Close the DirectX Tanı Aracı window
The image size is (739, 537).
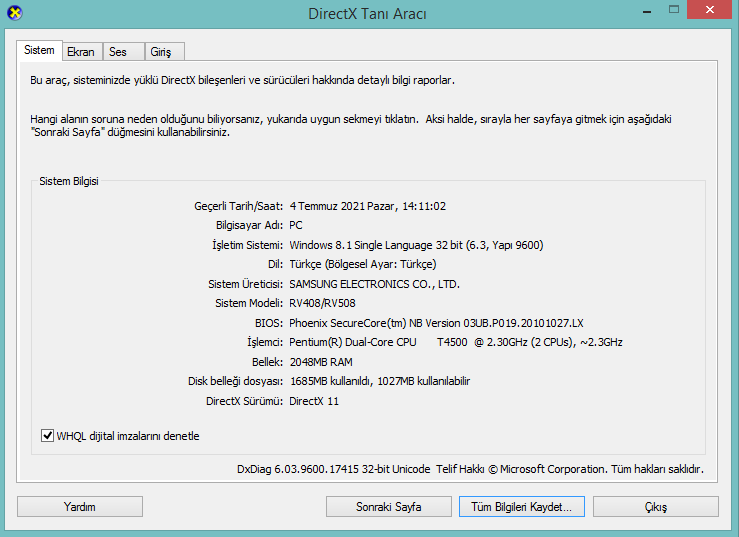[710, 10]
